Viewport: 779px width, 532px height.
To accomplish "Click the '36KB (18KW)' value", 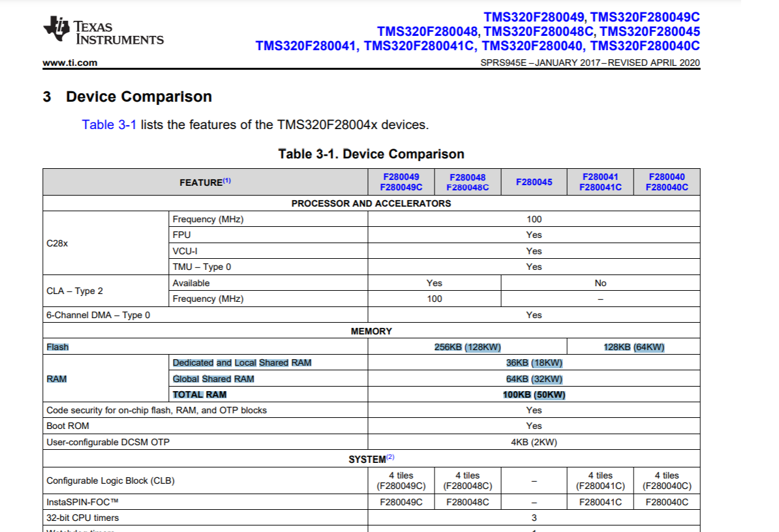I will 534,362.
